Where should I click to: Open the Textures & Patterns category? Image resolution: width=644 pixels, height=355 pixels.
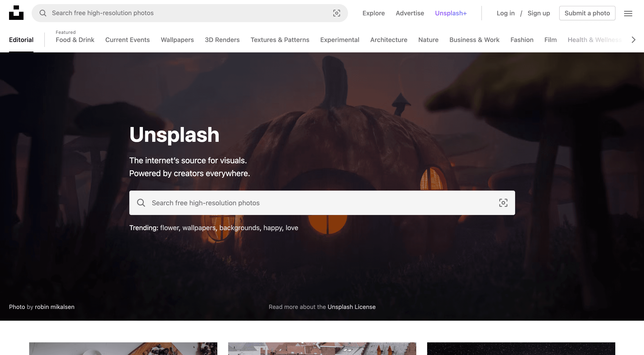(280, 40)
